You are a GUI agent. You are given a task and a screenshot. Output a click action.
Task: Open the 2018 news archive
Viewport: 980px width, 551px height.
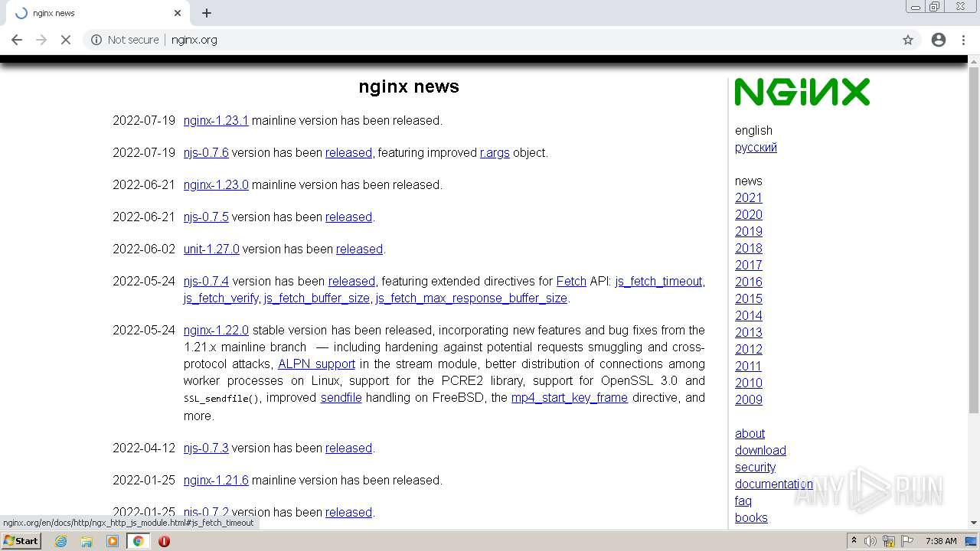749,248
